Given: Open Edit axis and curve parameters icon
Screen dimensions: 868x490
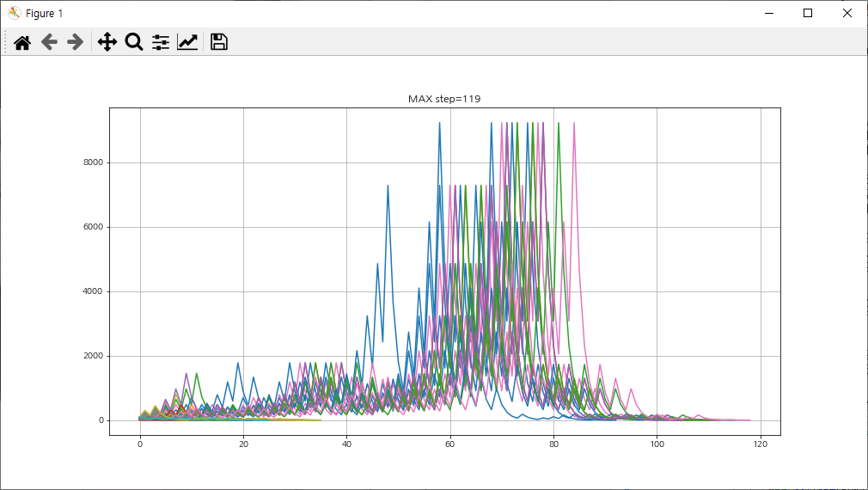Looking at the screenshot, I should (x=187, y=42).
